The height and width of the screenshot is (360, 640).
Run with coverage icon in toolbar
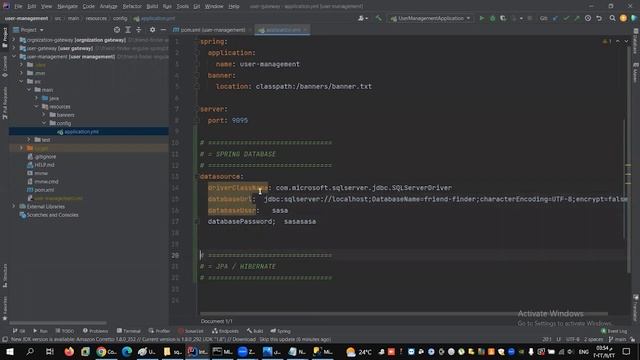[503, 18]
